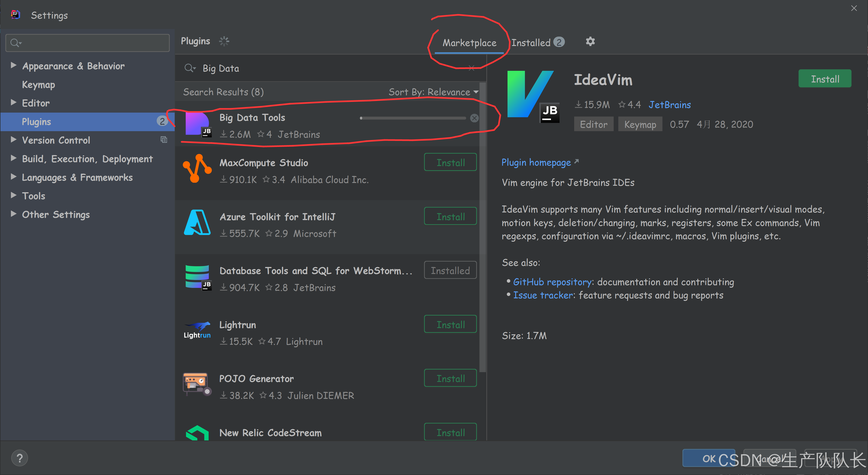The width and height of the screenshot is (868, 475).
Task: Click the IdeaVim heading text
Action: pos(603,80)
